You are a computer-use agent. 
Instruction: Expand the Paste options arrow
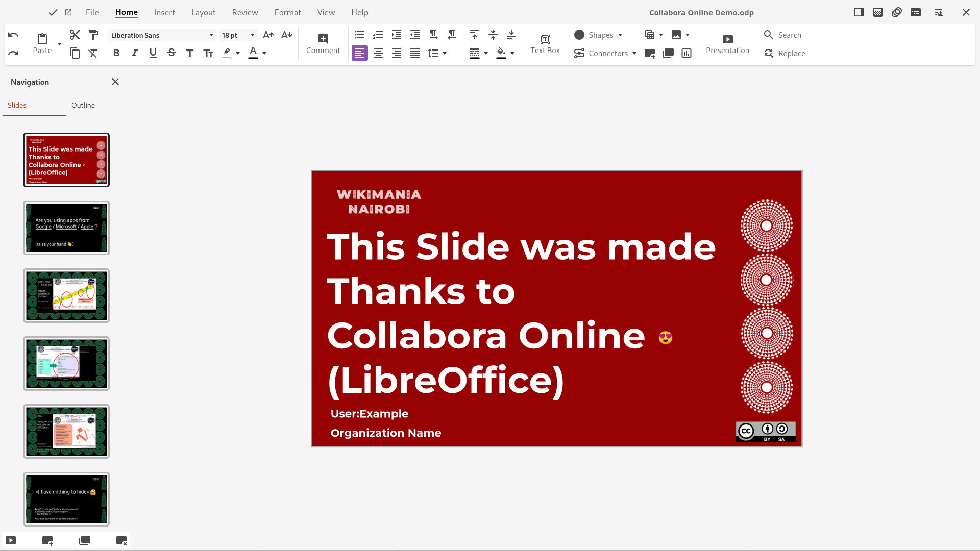[x=60, y=44]
